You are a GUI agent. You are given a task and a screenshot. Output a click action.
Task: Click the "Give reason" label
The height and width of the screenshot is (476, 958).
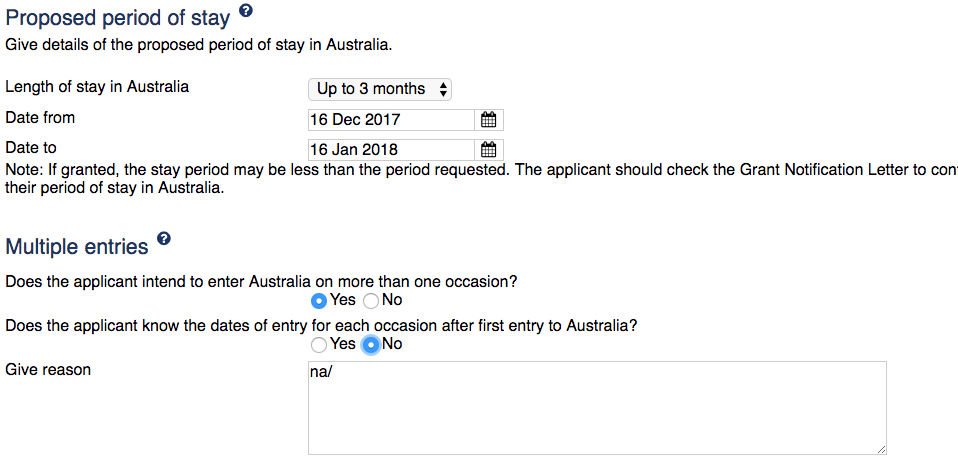coord(48,370)
